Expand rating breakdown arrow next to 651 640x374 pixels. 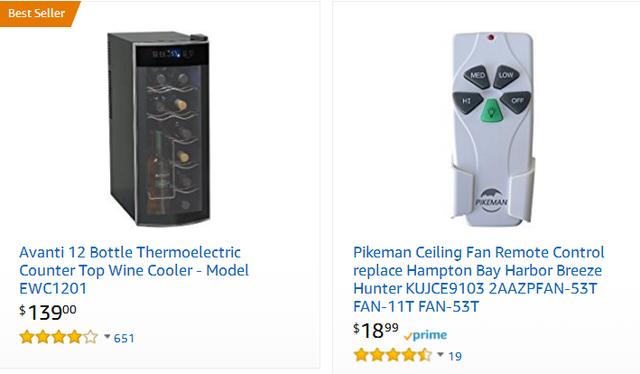pyautogui.click(x=107, y=337)
